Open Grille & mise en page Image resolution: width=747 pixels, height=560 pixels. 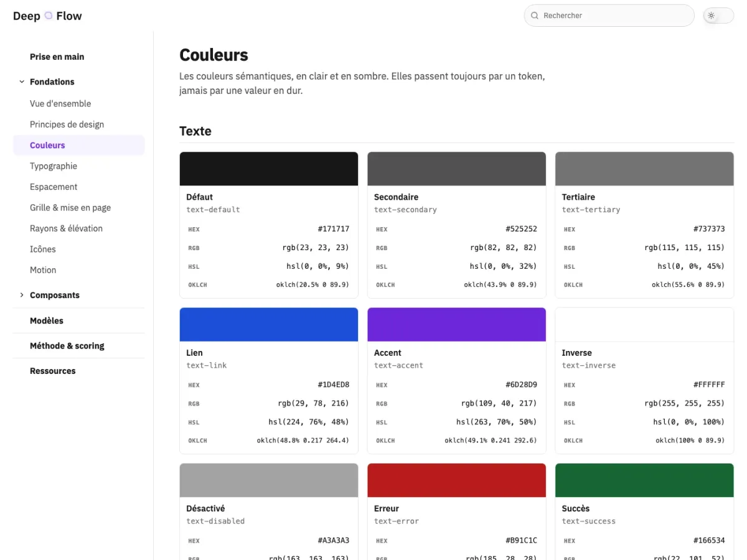pos(70,208)
